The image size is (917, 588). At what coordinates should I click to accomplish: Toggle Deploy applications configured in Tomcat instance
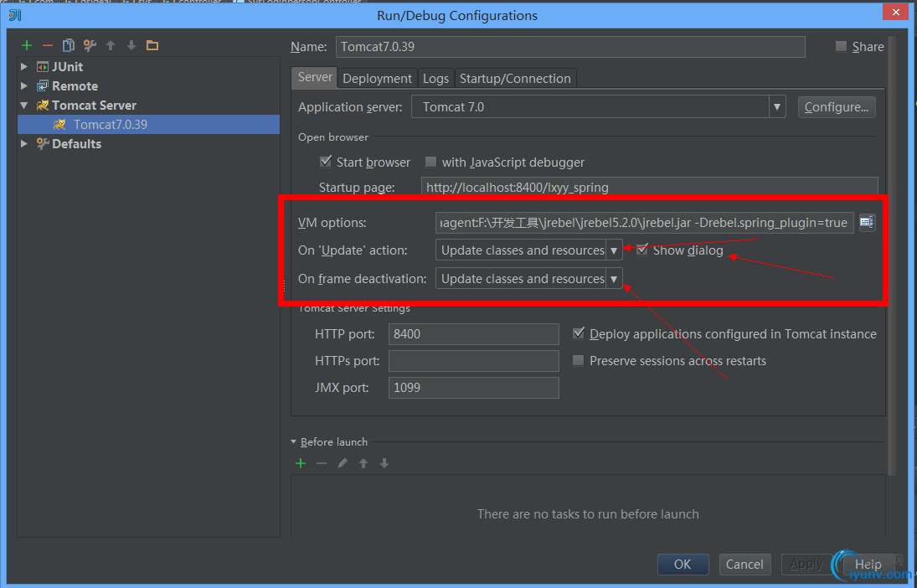pyautogui.click(x=579, y=333)
